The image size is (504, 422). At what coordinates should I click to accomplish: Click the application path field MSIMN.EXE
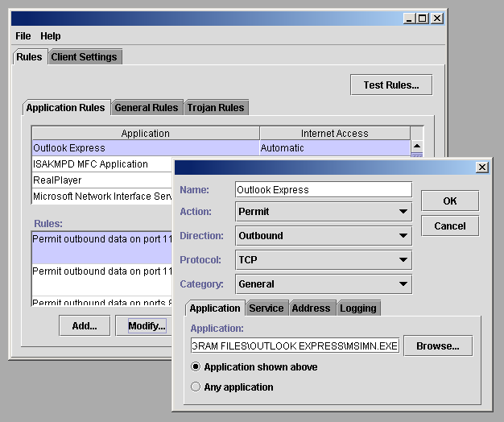(x=295, y=345)
